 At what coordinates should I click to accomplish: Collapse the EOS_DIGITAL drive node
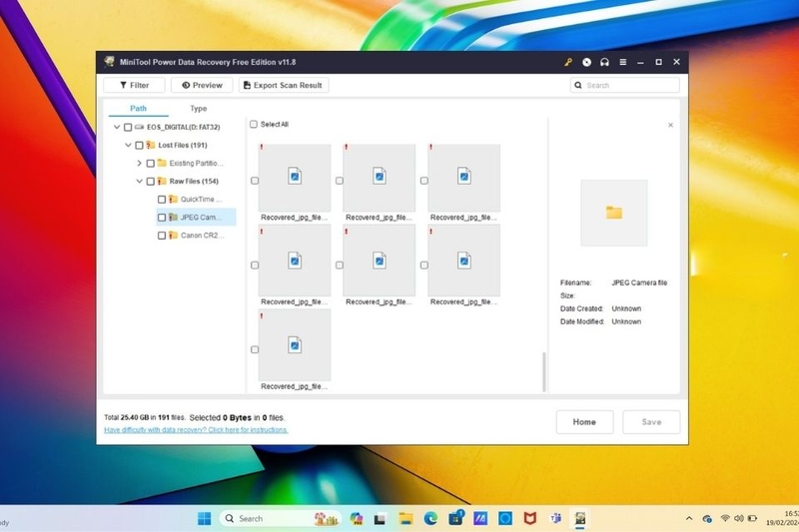tap(117, 127)
